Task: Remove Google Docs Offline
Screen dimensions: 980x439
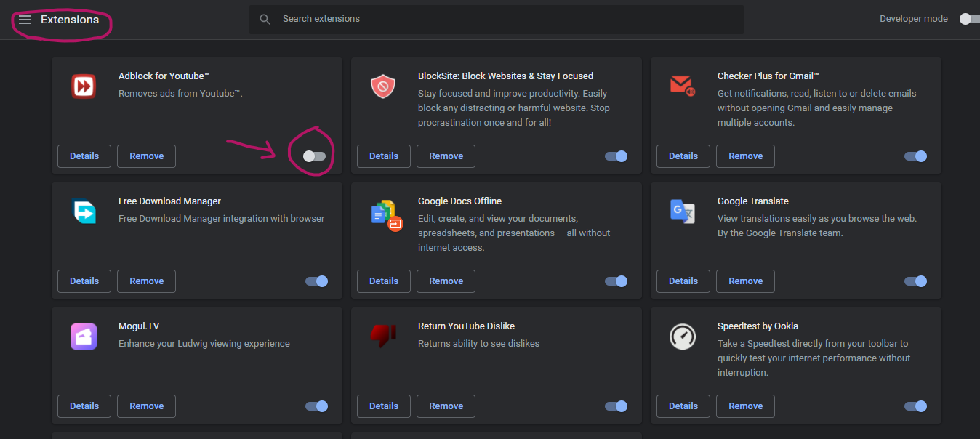Action: point(446,281)
